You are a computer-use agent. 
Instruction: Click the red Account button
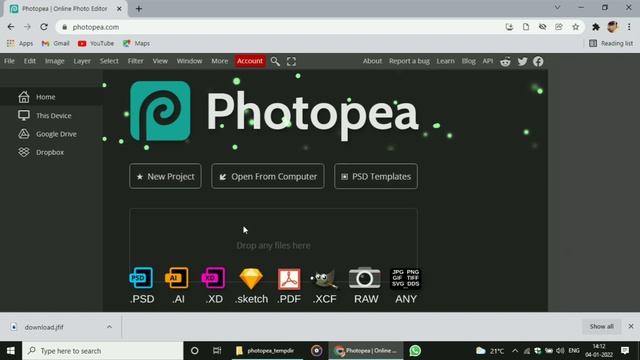[x=250, y=61]
